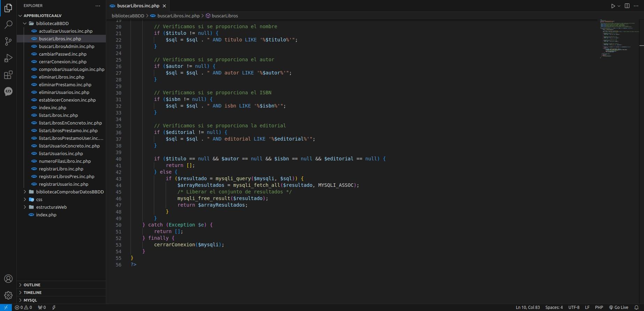Open index.inc.php file

[61, 107]
